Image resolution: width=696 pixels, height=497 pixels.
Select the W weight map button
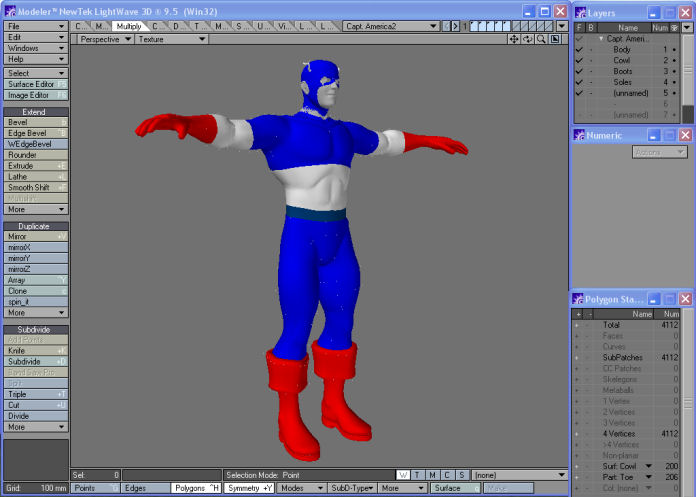(403, 474)
